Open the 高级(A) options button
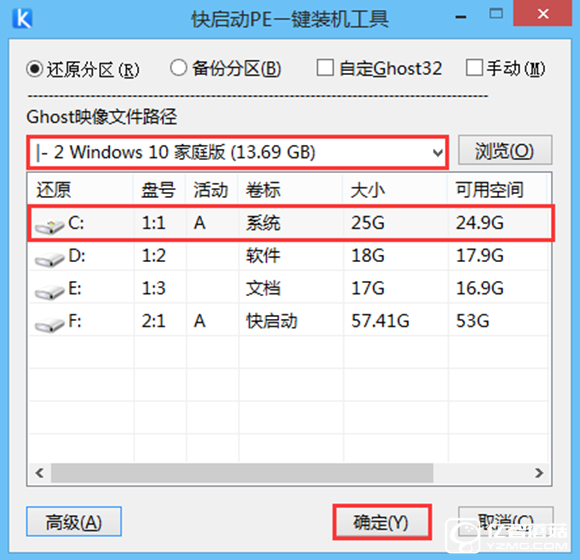This screenshot has height=560, width=580. 74,522
